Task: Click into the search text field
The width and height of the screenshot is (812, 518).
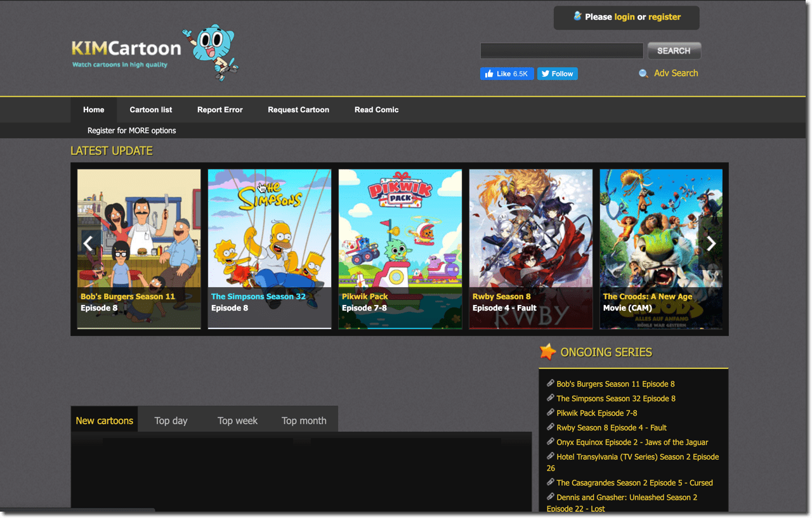Action: tap(562, 51)
